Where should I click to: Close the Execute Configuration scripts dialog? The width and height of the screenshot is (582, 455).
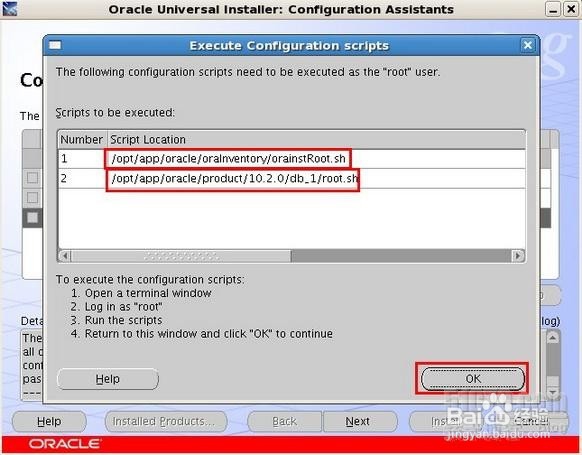point(527,45)
